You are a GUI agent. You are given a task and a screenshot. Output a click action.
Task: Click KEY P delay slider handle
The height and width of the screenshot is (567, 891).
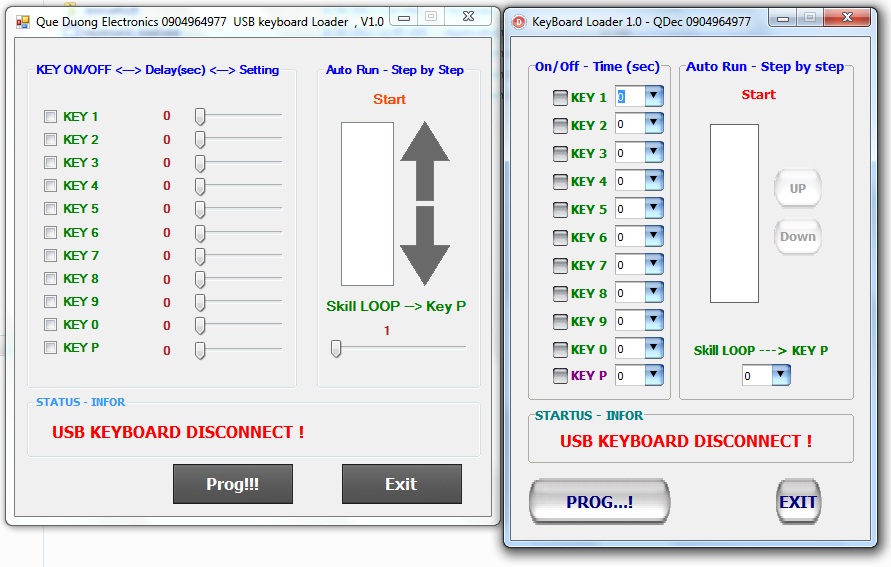coord(200,351)
